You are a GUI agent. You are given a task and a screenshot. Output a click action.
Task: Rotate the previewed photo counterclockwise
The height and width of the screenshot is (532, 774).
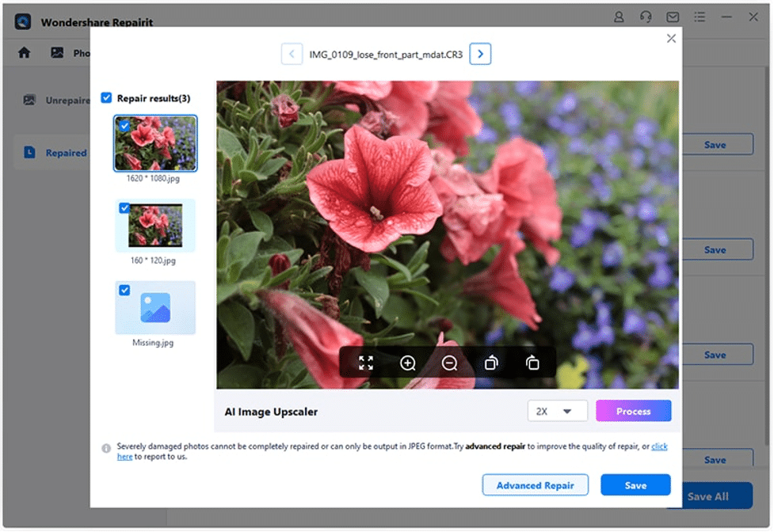[490, 363]
